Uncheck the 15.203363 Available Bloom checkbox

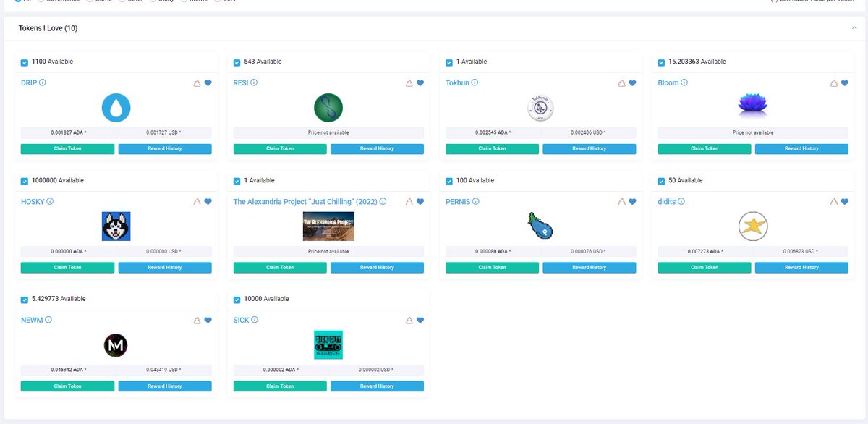click(662, 62)
